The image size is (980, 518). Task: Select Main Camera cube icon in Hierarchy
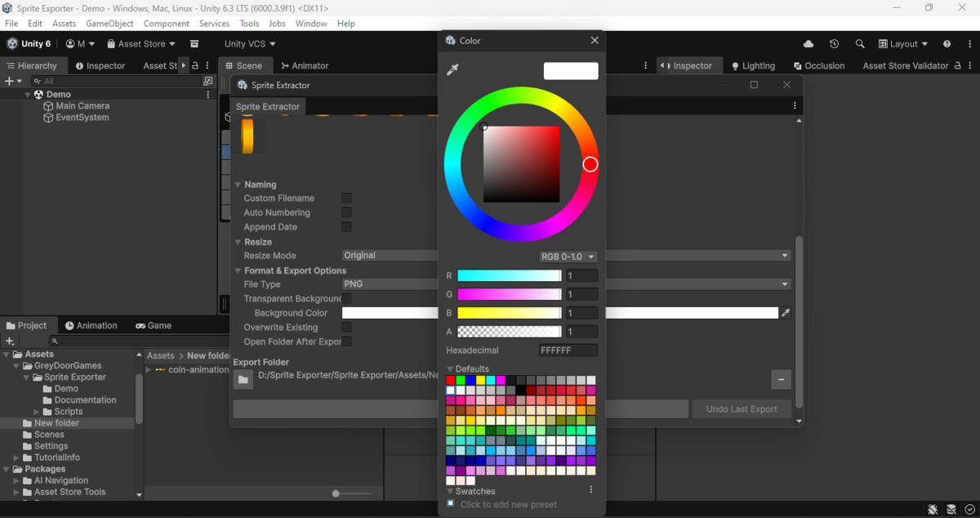pyautogui.click(x=48, y=106)
